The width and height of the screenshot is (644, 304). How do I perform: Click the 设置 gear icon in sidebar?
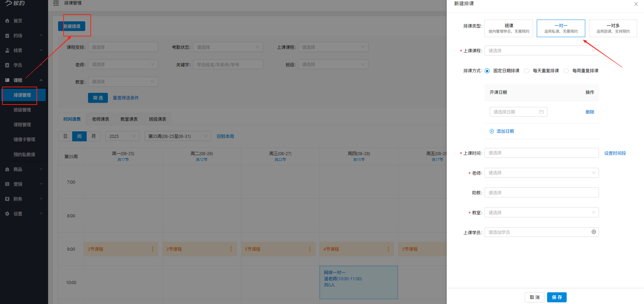point(7,214)
